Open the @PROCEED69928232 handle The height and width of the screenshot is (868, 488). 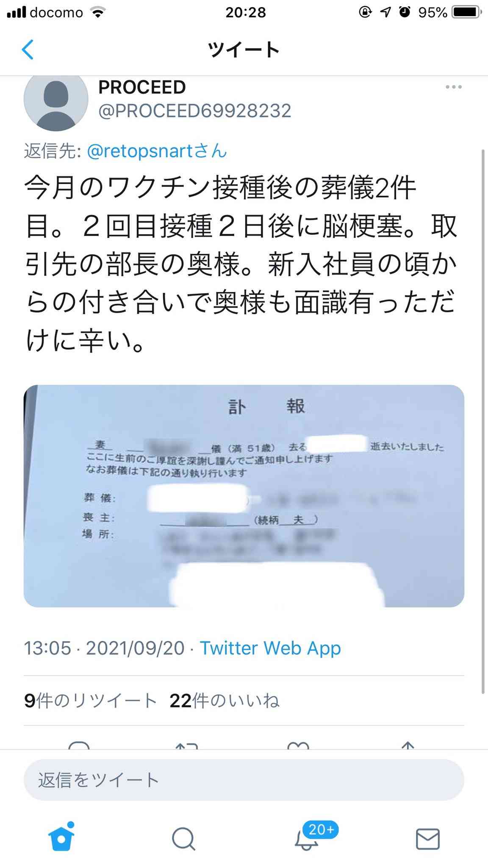tap(195, 111)
